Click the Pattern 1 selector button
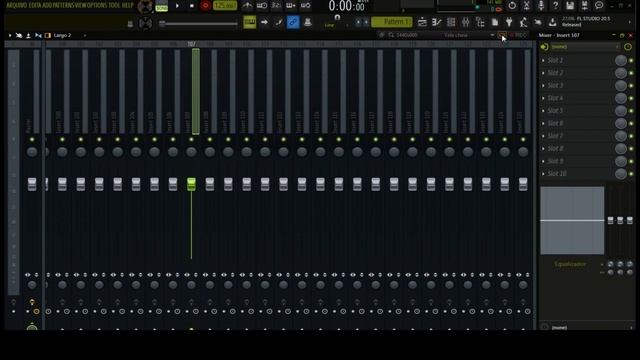This screenshot has height=360, width=640. [x=392, y=22]
